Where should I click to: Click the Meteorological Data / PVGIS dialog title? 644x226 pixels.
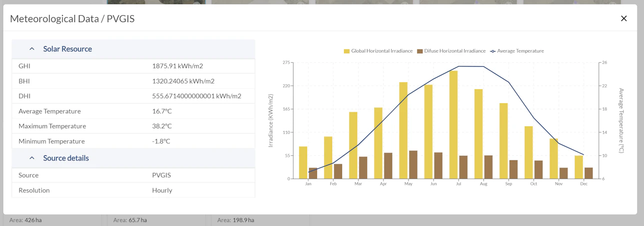click(72, 19)
